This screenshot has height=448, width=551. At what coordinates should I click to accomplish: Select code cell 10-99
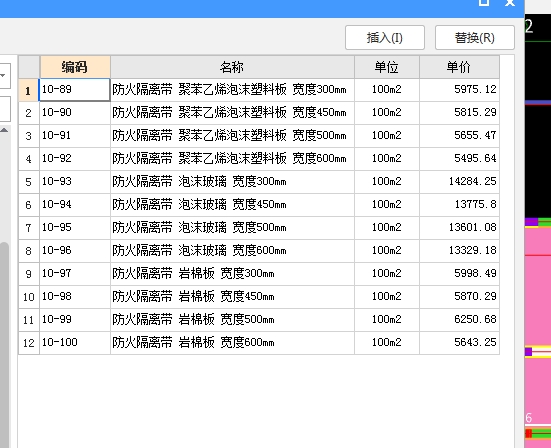[x=75, y=320]
